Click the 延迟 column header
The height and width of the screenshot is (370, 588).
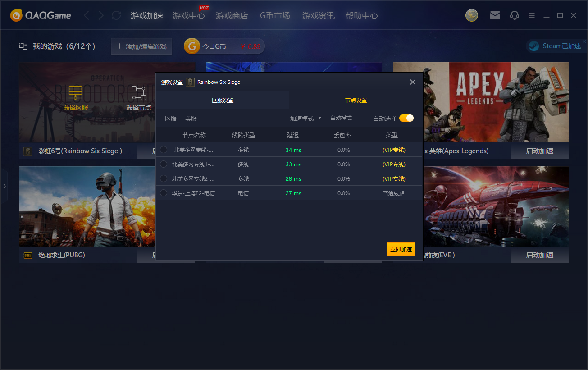[293, 135]
